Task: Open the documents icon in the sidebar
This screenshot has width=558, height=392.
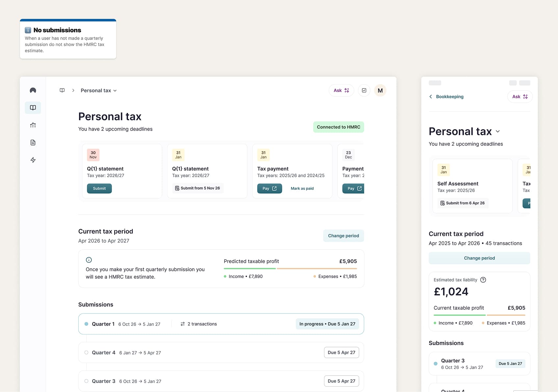Action: point(33,142)
